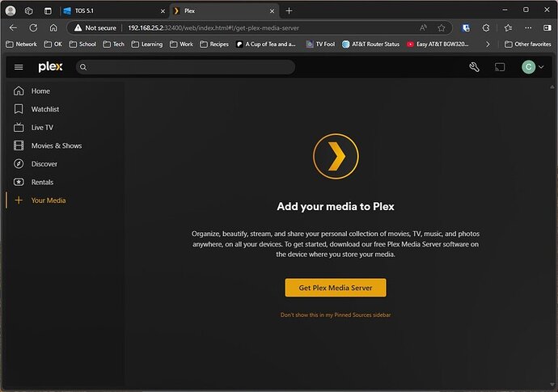
Task: Click the Watchlist bookmark icon
Action: tap(19, 109)
